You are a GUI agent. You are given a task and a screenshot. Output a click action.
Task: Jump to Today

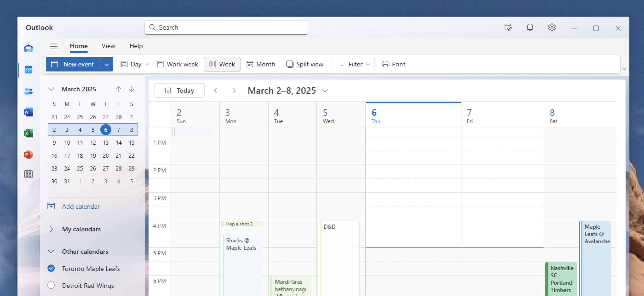179,91
